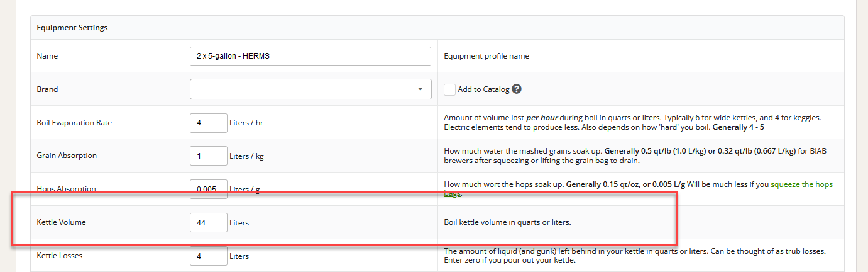Open the squeeze the hops bags link

801,184
